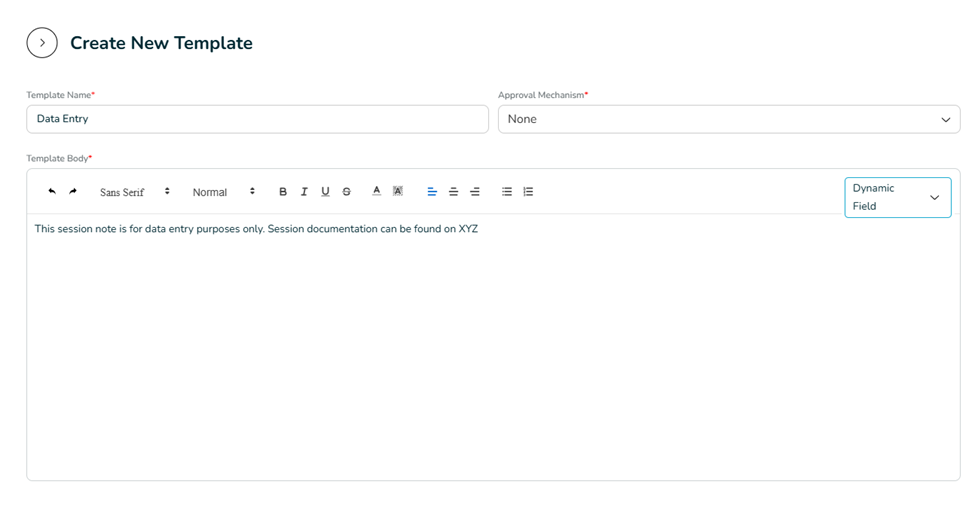Center align the text

click(453, 192)
